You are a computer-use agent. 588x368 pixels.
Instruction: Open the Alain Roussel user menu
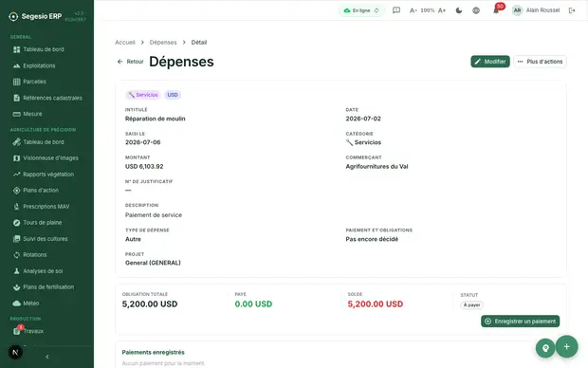(536, 10)
